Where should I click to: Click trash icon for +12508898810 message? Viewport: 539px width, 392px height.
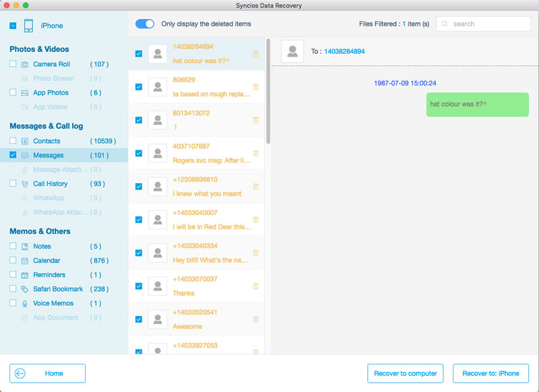point(256,187)
